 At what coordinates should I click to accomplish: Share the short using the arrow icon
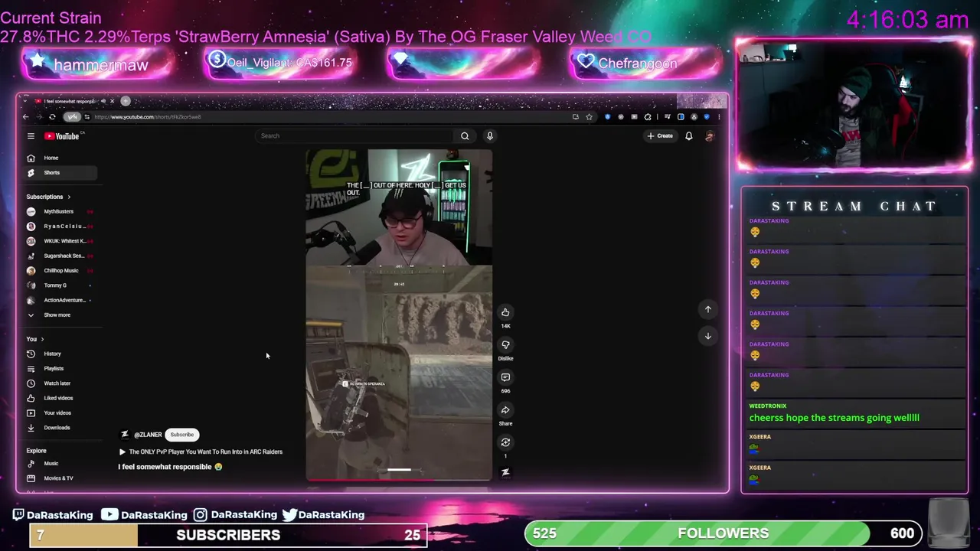505,410
